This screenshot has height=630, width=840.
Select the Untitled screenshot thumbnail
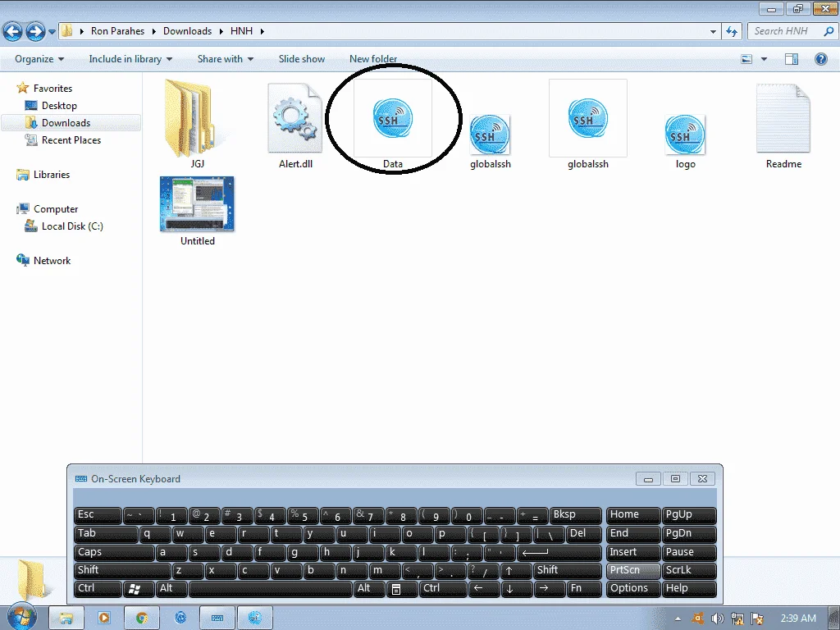tap(197, 204)
